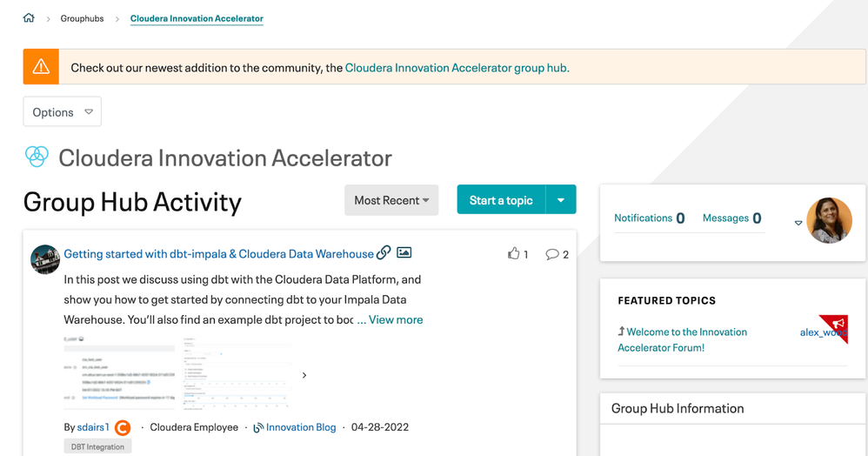Click the home icon in breadcrumb
868x456 pixels.
(x=29, y=18)
